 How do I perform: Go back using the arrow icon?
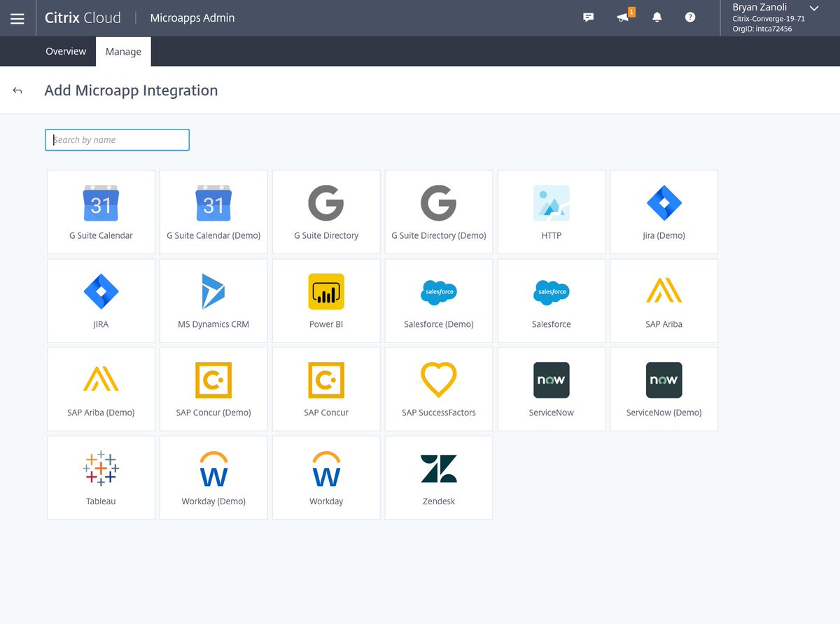click(x=17, y=90)
